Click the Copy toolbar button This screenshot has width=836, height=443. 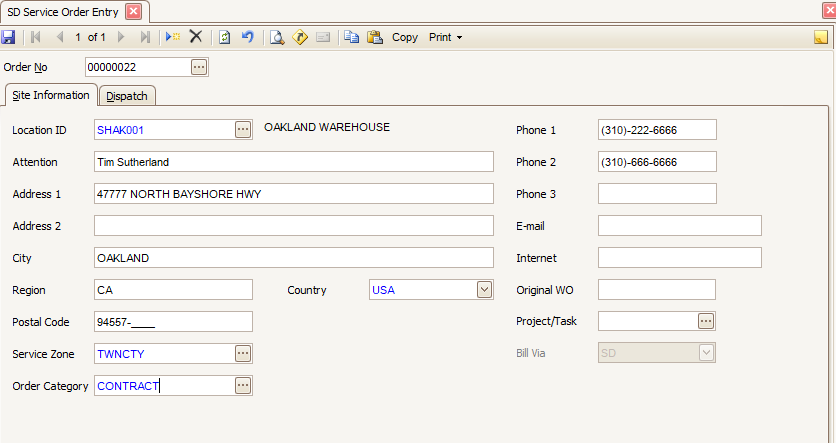(405, 37)
